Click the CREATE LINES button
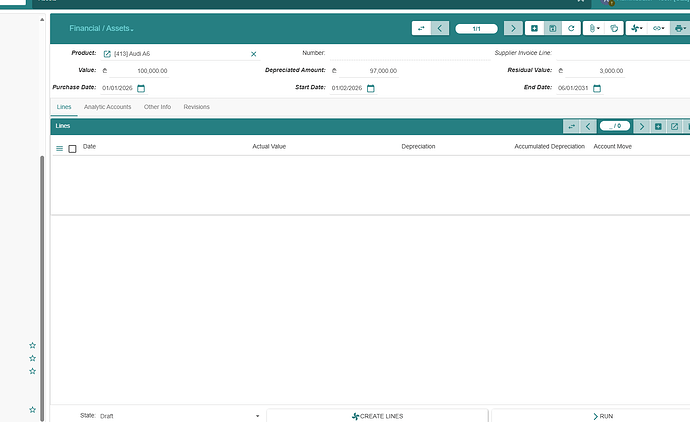Screen dimensions: 690x422 pos(377,415)
